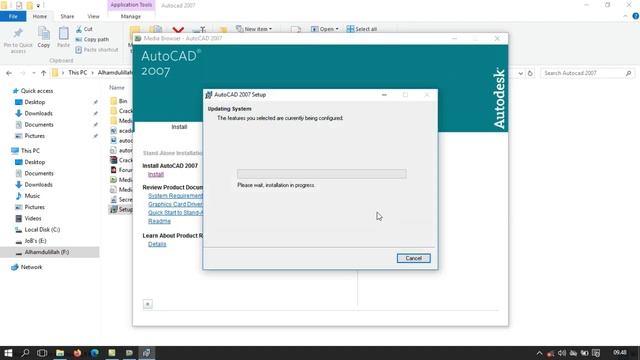Cancel the AutoCAD 2007 Setup installation

point(413,258)
